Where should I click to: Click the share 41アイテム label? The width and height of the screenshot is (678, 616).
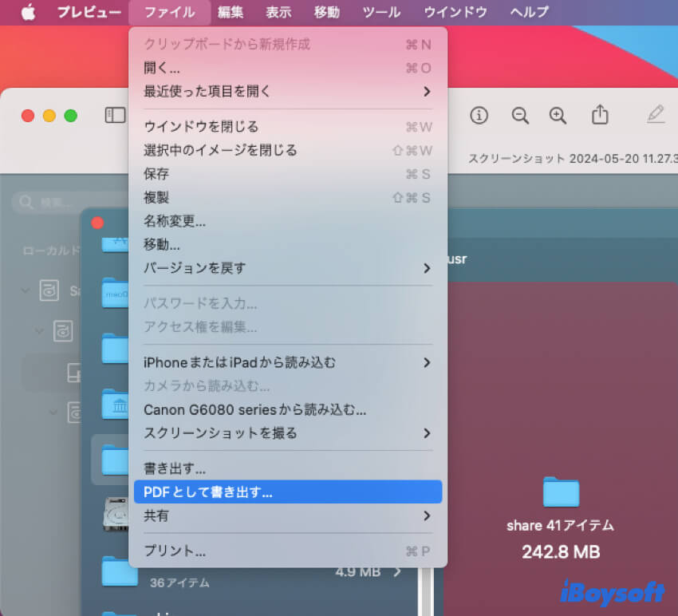[561, 526]
